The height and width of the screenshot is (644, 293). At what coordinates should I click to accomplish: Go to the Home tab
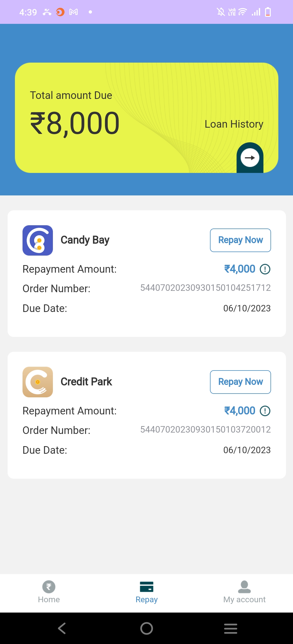(49, 592)
